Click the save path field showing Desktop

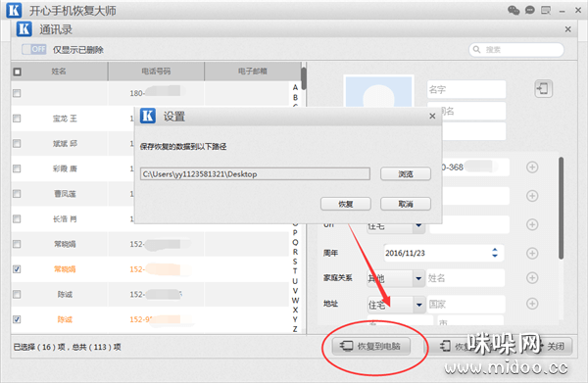click(255, 174)
